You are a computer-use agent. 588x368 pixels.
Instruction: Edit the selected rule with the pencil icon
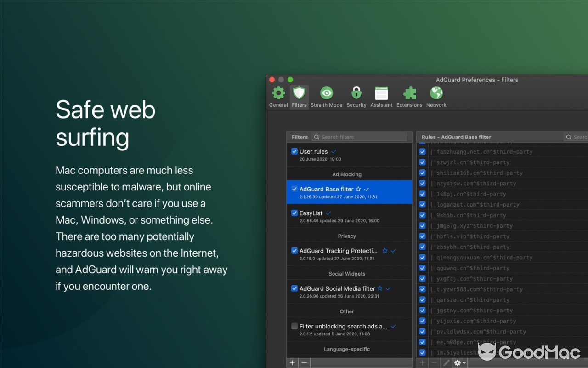coord(447,362)
